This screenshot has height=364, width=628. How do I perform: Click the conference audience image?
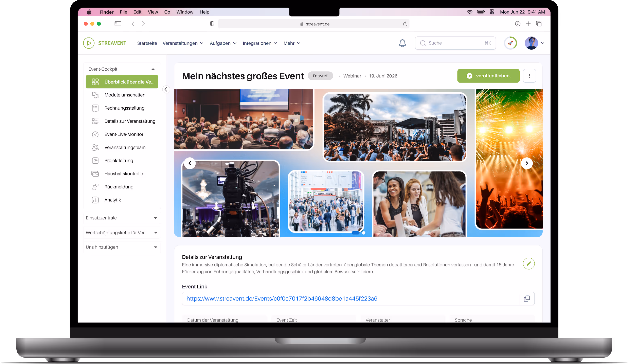[x=243, y=119]
